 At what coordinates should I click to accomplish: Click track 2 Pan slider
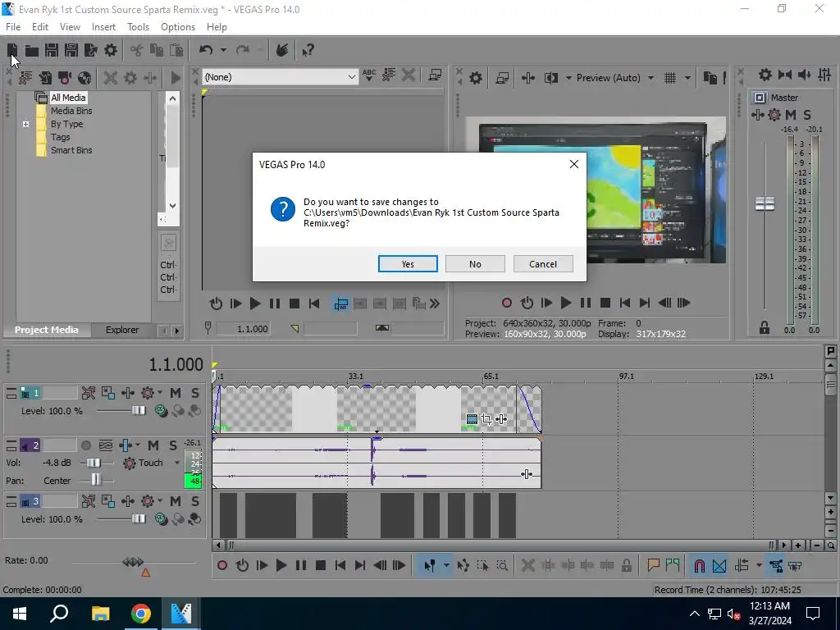coord(96,480)
